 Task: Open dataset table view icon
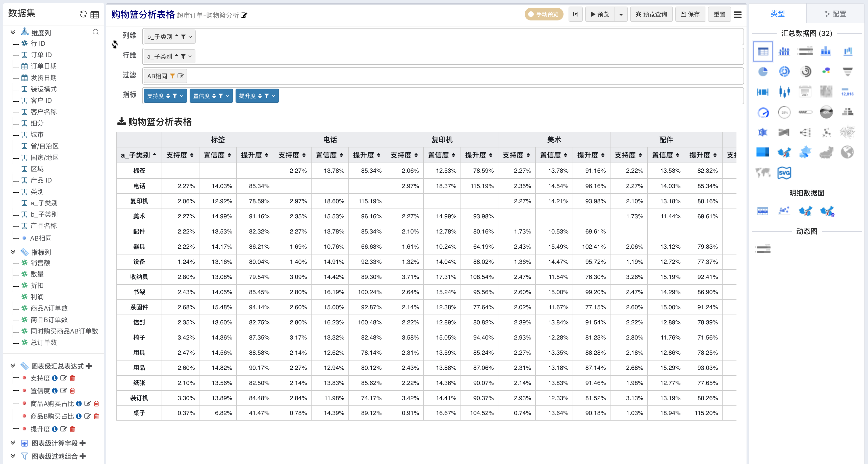coord(95,14)
